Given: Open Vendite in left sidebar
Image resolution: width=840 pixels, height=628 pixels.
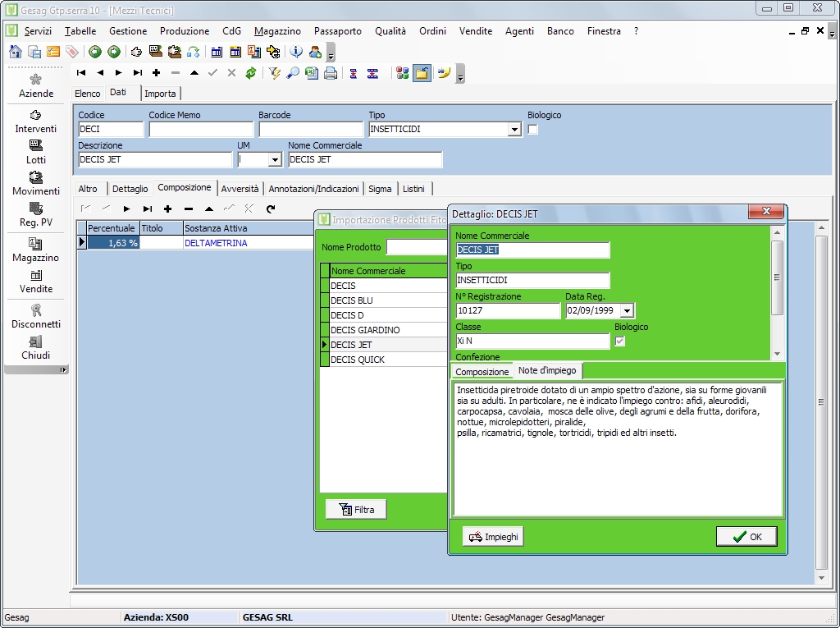Looking at the screenshot, I should [36, 282].
